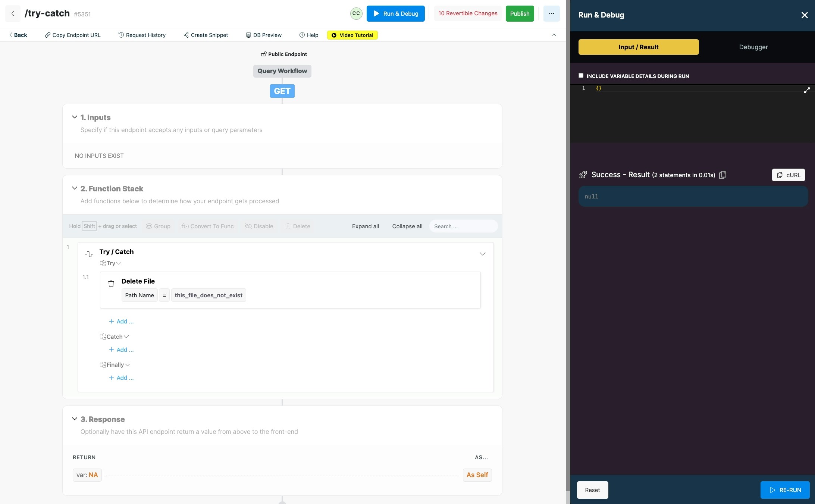Screen dimensions: 815x504
Task: Collapse the toolbar with the up chevron
Action: (x=554, y=35)
